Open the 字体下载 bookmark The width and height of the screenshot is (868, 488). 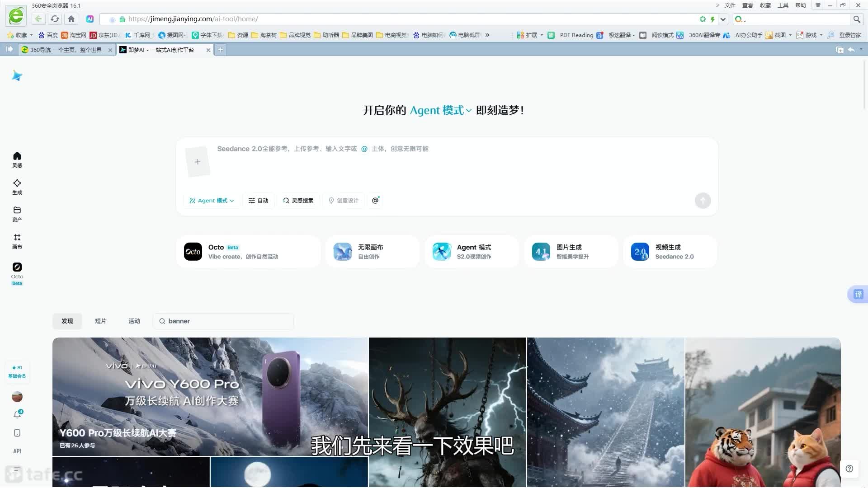[208, 35]
